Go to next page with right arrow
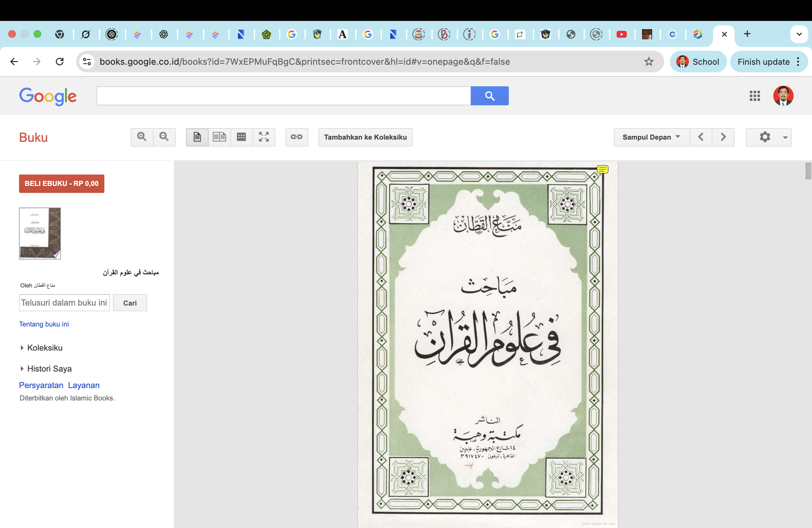812x528 pixels. coord(723,137)
